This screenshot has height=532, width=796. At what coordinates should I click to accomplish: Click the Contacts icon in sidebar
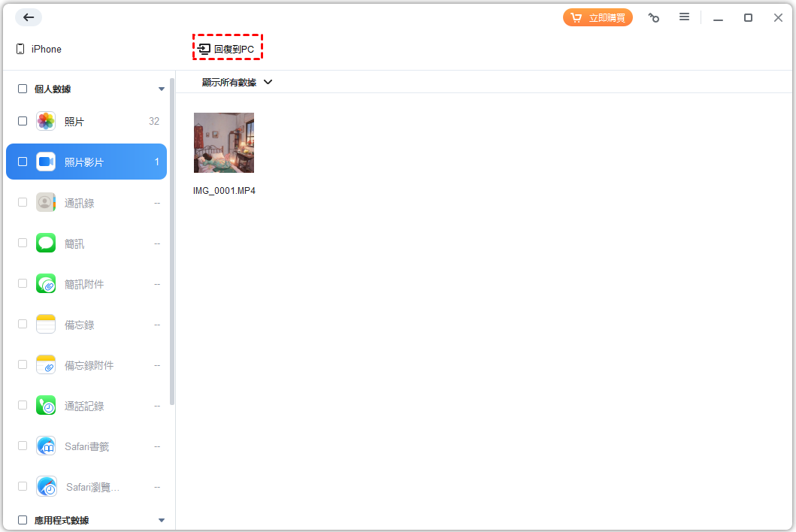coord(46,202)
